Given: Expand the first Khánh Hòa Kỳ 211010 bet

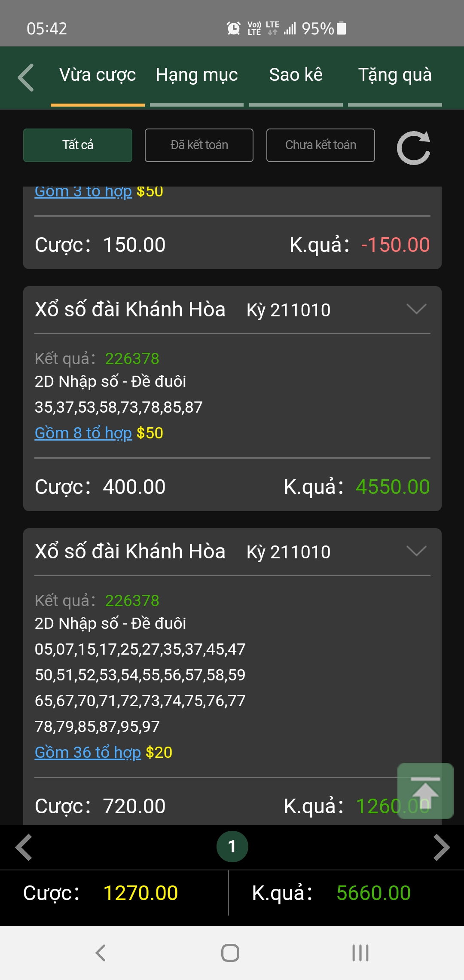Looking at the screenshot, I should pos(416,309).
